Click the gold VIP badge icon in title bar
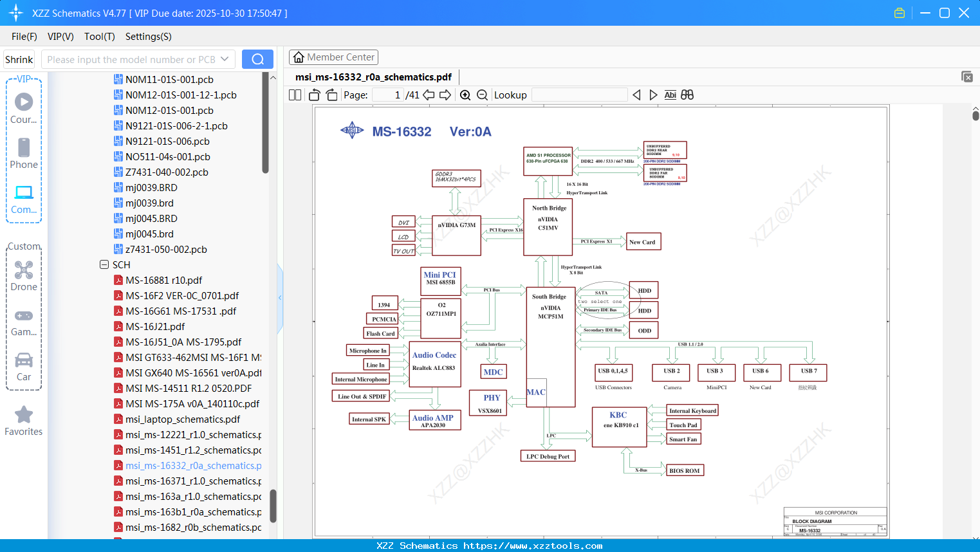 coord(900,13)
